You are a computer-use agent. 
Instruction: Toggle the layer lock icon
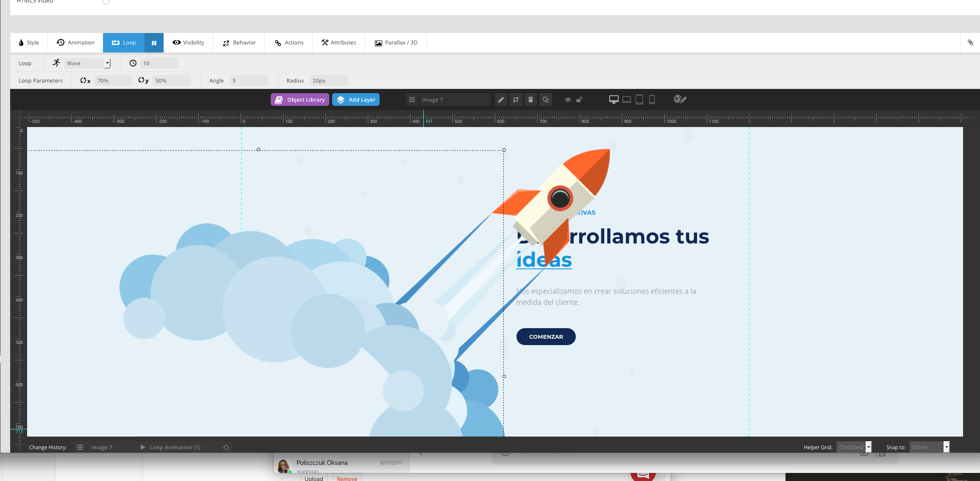(580, 100)
